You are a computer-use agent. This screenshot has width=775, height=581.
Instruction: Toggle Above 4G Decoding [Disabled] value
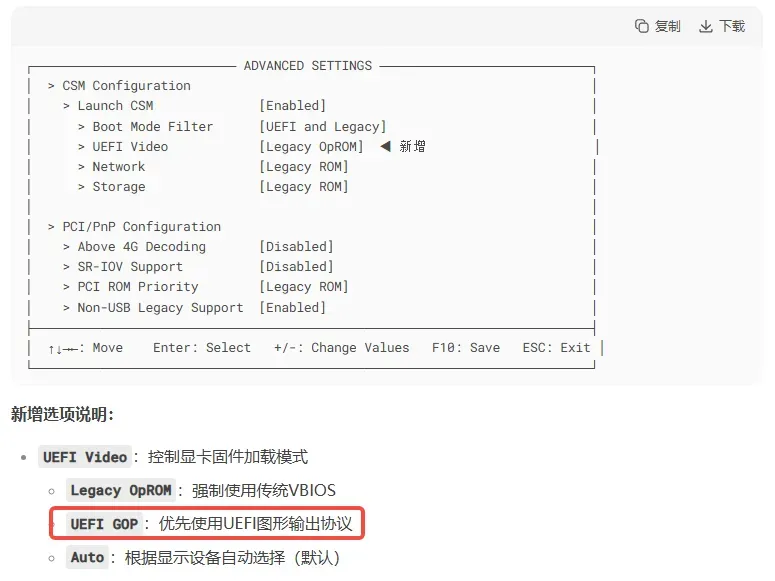coord(296,247)
